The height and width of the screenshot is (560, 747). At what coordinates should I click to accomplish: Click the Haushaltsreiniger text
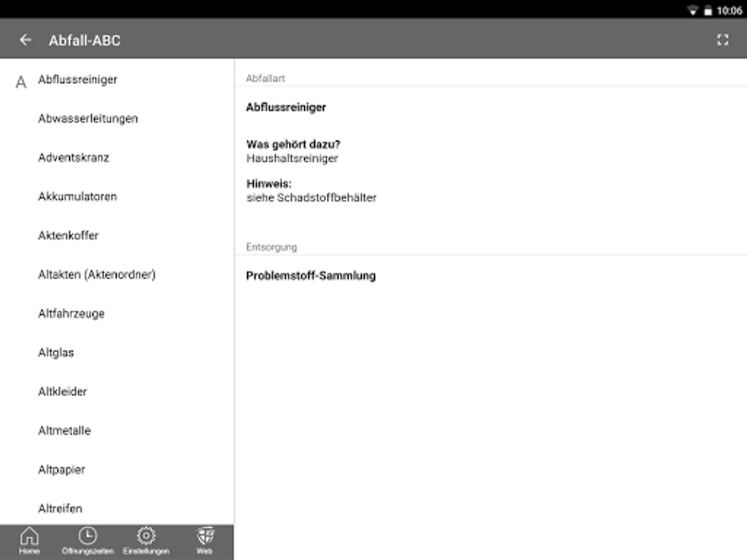(292, 159)
